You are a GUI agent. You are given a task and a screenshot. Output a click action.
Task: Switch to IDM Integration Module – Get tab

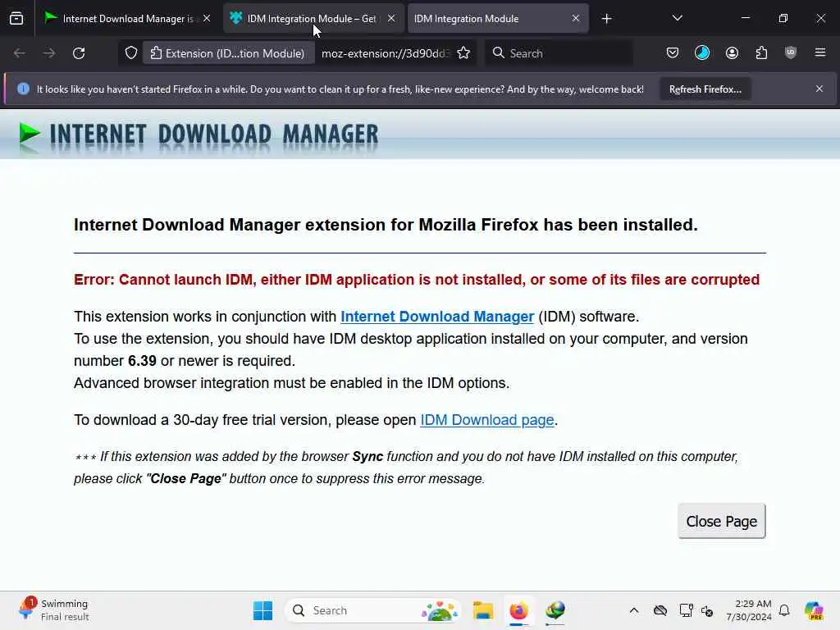(313, 19)
